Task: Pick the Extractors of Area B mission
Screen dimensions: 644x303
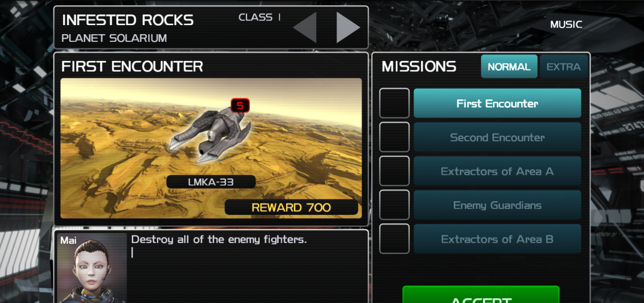Action: pos(497,239)
